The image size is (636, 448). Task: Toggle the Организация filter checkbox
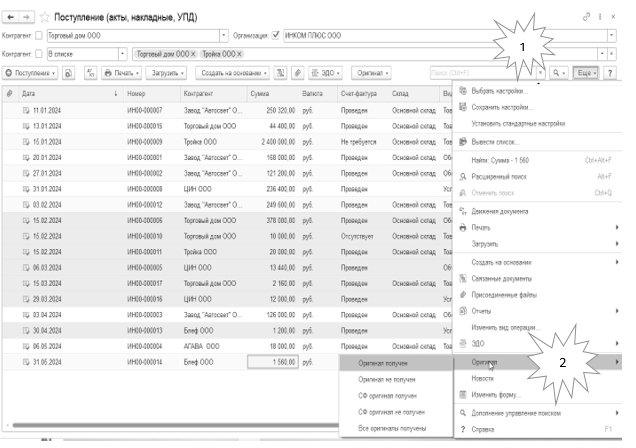[276, 35]
